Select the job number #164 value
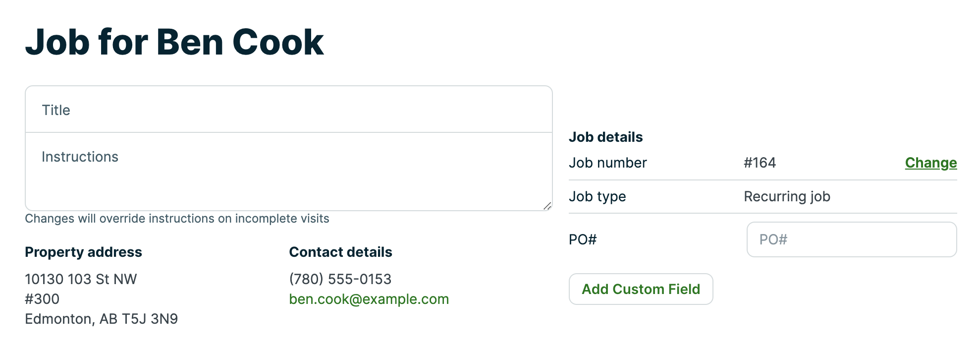Viewport: 980px width, 353px height. [760, 163]
